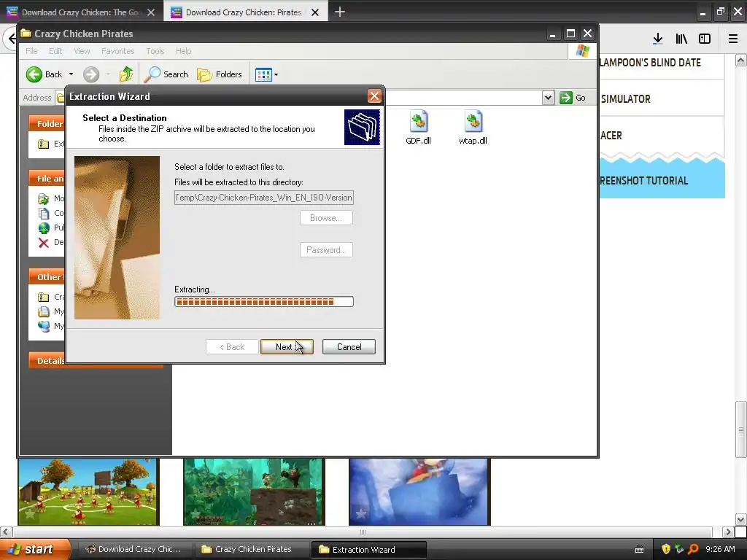Click the LAMPOON'S BLIND DATE link
Image resolution: width=747 pixels, height=560 pixels.
(x=651, y=63)
